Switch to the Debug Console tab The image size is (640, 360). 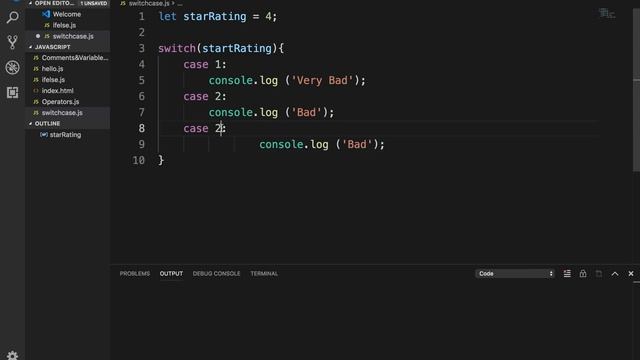[x=216, y=273]
